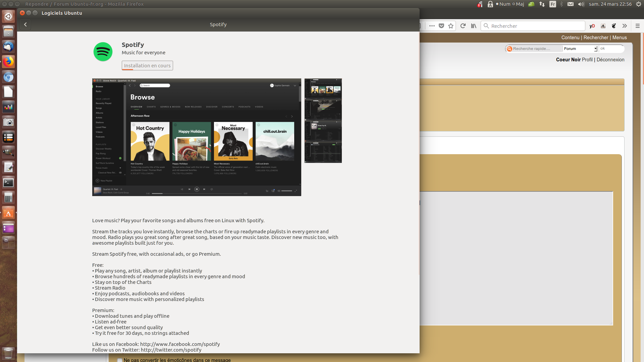Click the Menus link on forum header

tap(620, 38)
